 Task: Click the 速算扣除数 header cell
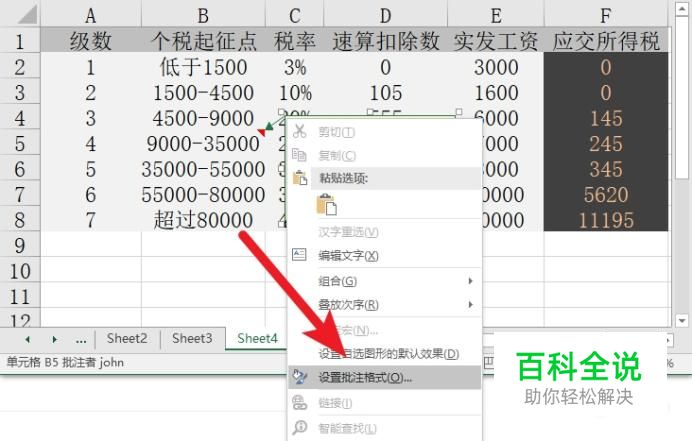click(x=385, y=41)
